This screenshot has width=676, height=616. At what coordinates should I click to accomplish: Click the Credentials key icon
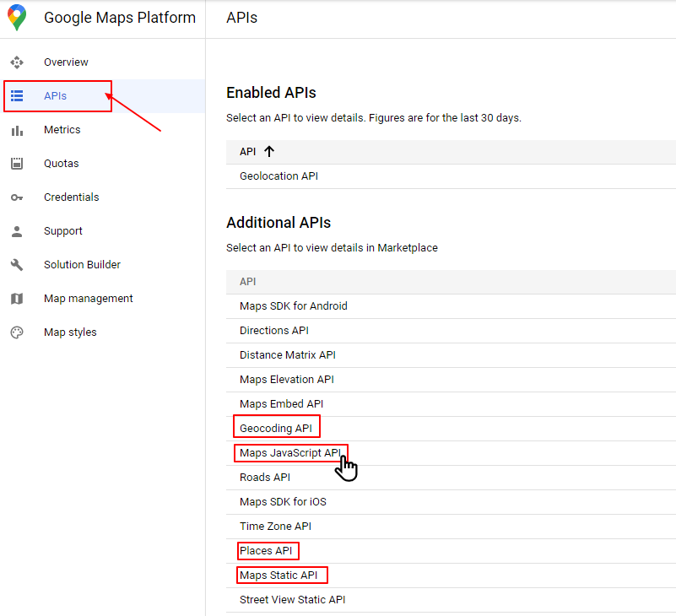(x=17, y=197)
